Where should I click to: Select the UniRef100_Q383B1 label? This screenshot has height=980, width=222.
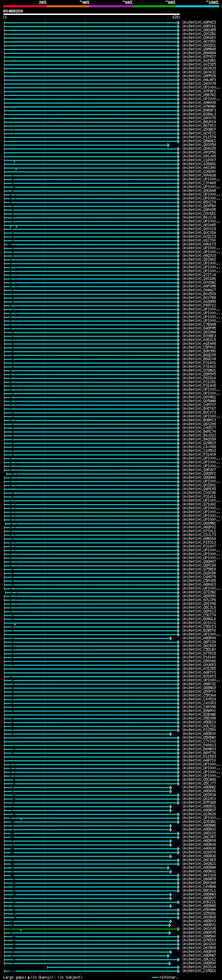[199, 821]
